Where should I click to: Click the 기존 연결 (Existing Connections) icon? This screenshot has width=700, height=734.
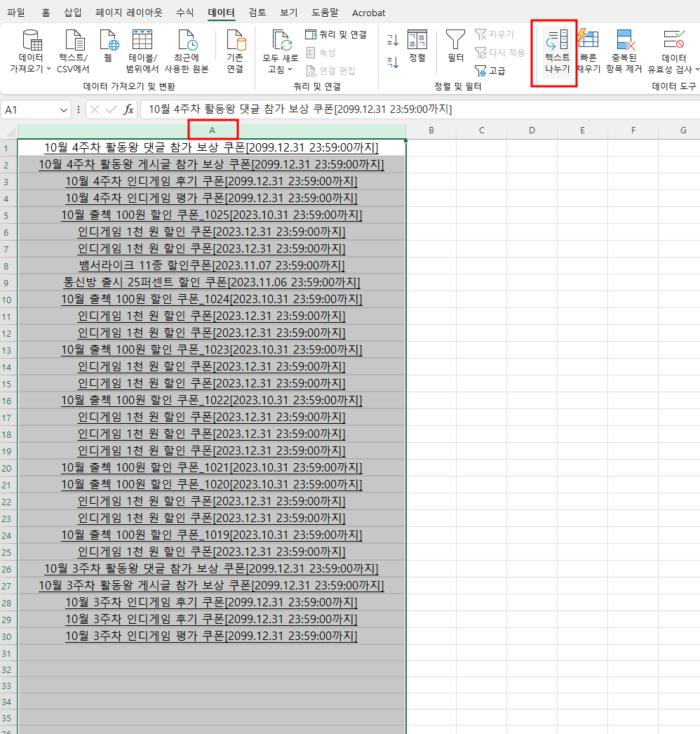point(235,53)
